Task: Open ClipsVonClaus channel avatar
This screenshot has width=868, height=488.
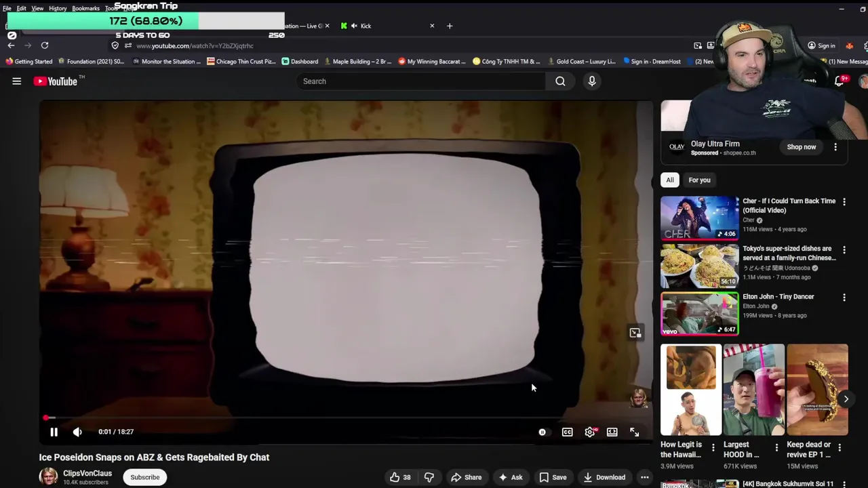Action: click(49, 476)
